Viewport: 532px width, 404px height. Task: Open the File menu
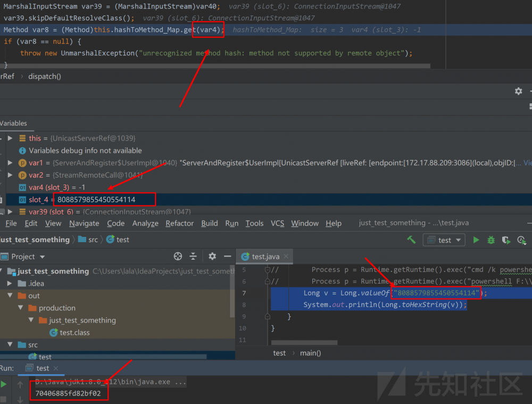tap(11, 224)
